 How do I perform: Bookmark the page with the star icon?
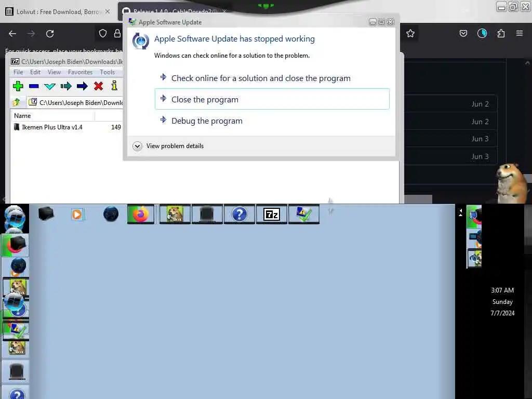point(410,33)
